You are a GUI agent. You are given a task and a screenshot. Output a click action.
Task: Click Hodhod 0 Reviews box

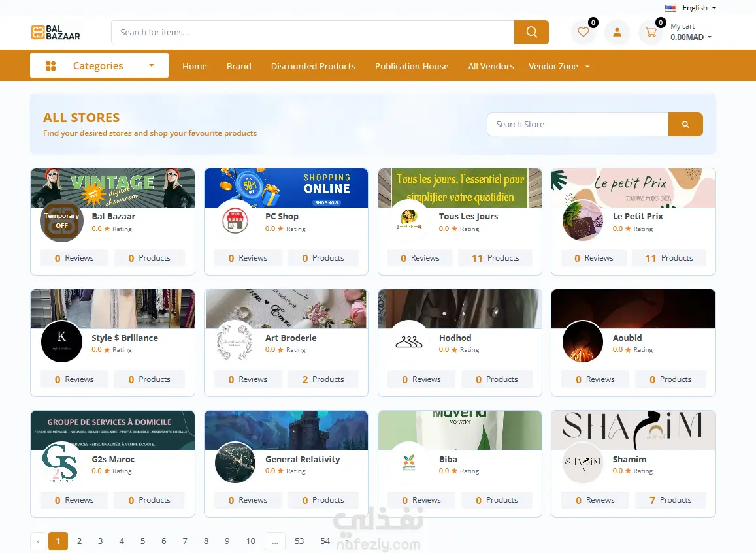(x=421, y=379)
